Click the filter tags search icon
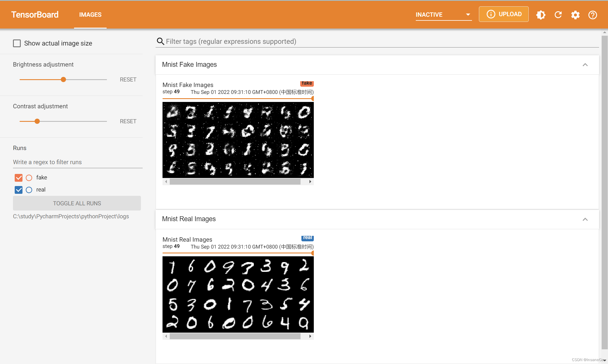The image size is (608, 364). (x=160, y=41)
